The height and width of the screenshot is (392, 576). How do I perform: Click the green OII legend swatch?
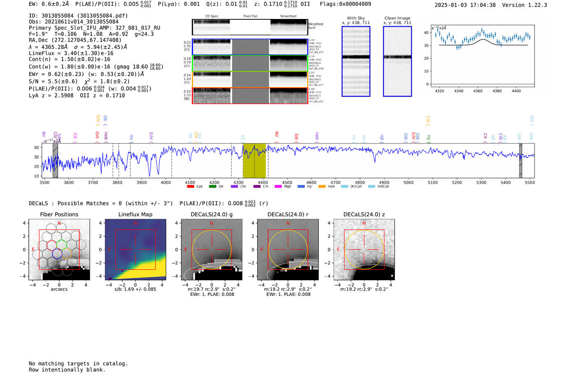(212, 186)
